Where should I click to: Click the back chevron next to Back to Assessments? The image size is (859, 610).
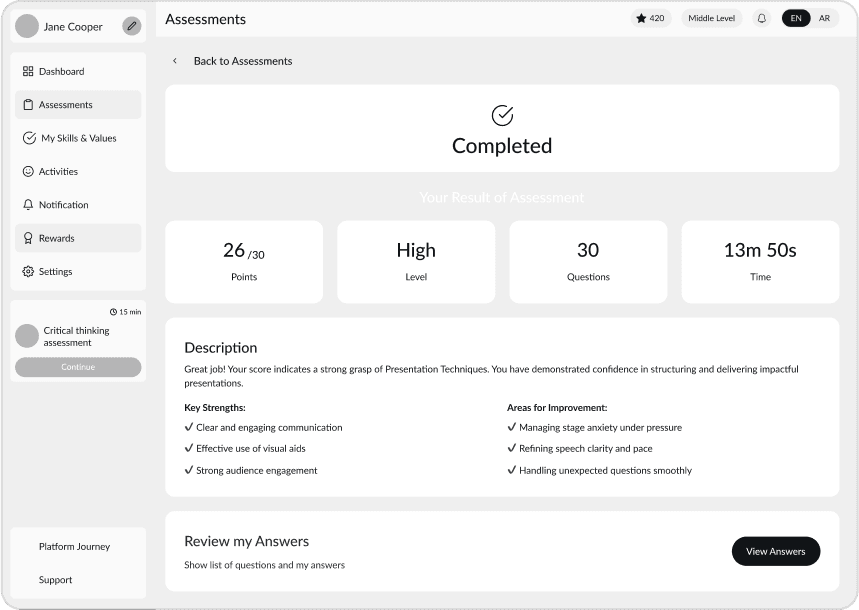coord(175,61)
